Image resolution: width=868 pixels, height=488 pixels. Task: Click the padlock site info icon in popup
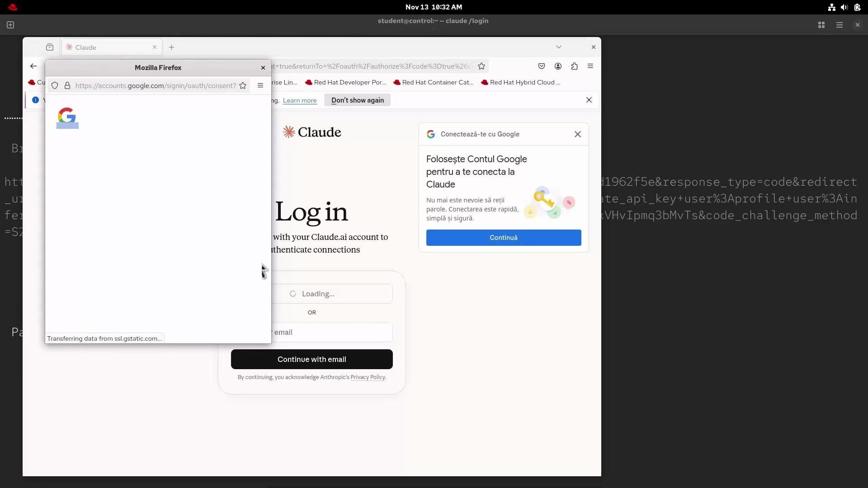(x=67, y=85)
